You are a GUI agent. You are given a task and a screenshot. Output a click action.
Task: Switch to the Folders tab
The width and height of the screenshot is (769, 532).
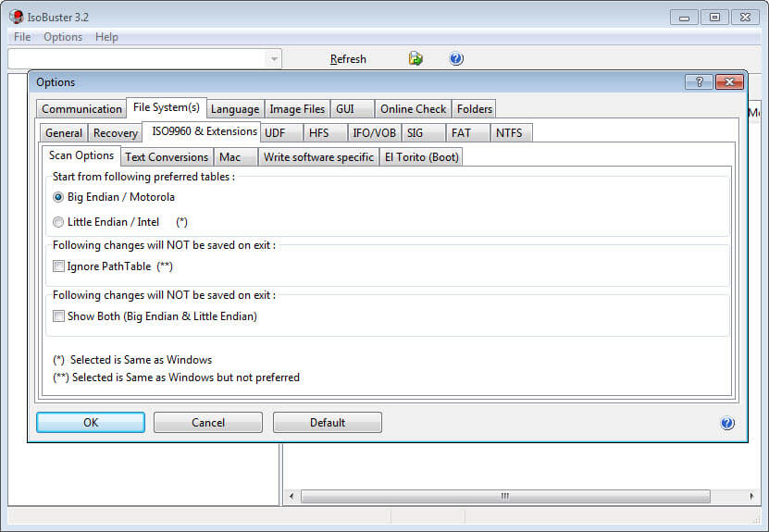[x=474, y=109]
